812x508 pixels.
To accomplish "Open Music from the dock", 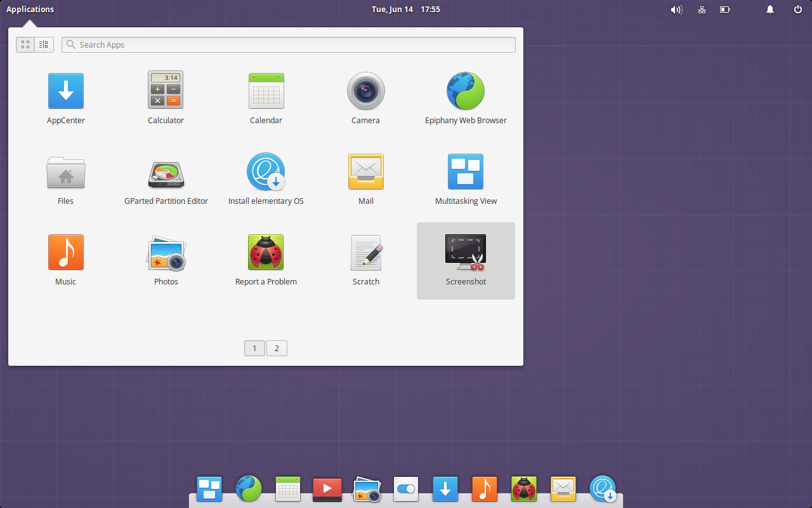I will coord(485,489).
